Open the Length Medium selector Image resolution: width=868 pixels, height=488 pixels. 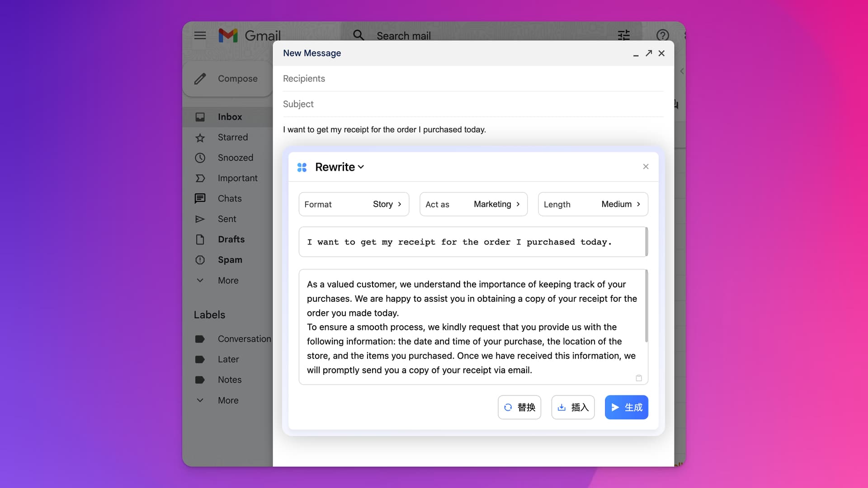click(592, 204)
